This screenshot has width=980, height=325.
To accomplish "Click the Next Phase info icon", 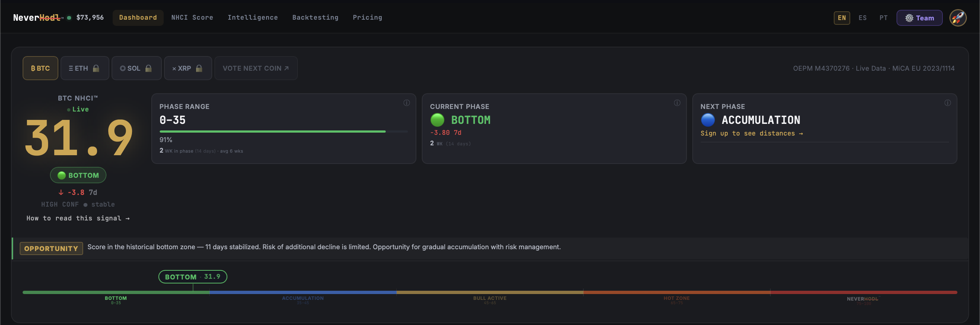I will point(947,103).
